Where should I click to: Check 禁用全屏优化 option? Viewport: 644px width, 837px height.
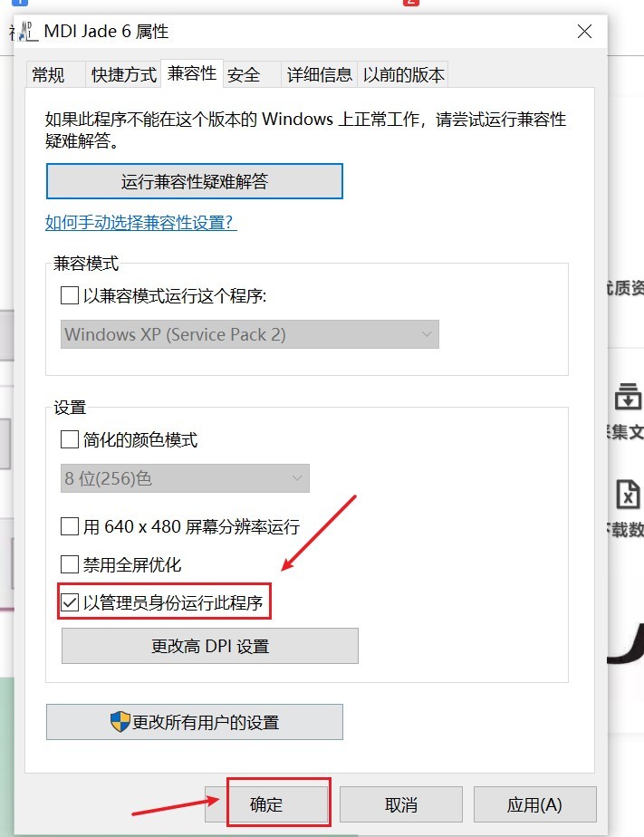coord(70,564)
